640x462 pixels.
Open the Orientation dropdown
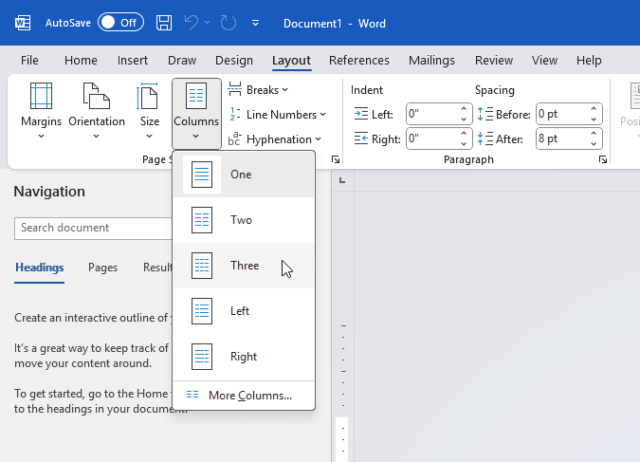96,111
